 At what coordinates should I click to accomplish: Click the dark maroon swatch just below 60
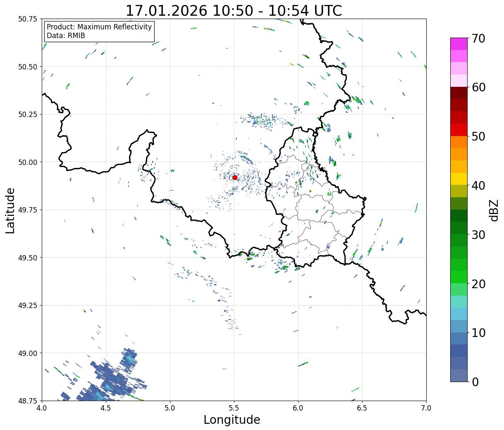click(459, 93)
